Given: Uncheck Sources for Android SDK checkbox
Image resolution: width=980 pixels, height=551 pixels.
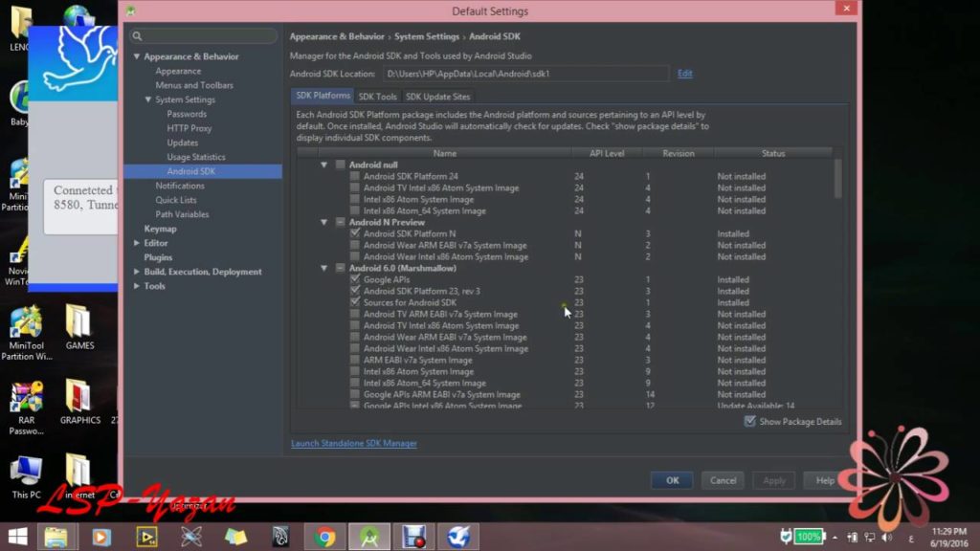Looking at the screenshot, I should [x=355, y=302].
